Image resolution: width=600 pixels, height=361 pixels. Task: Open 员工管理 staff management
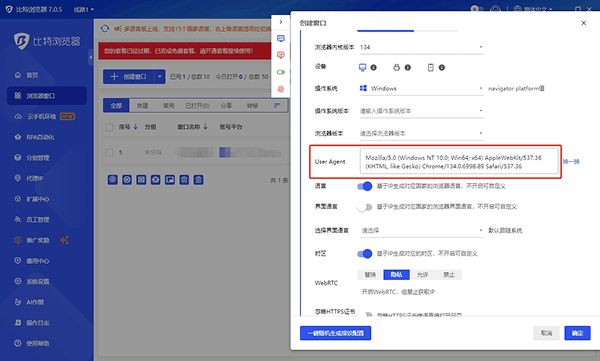(32, 220)
